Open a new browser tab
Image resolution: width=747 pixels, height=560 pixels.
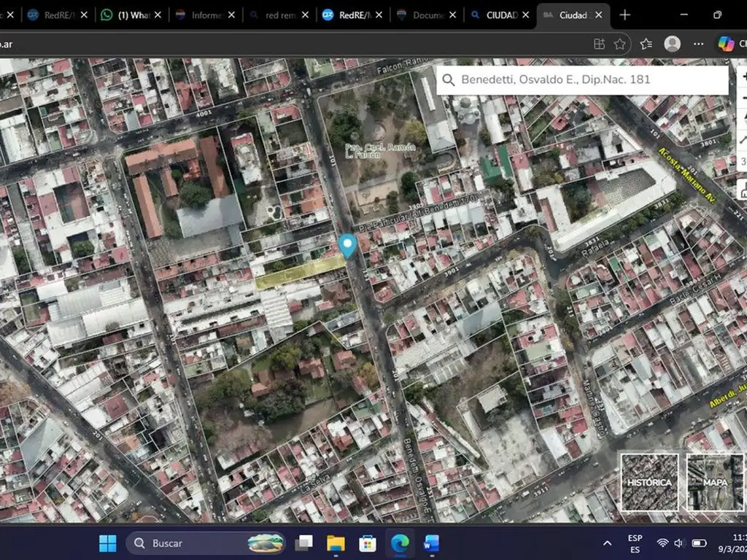pos(625,15)
